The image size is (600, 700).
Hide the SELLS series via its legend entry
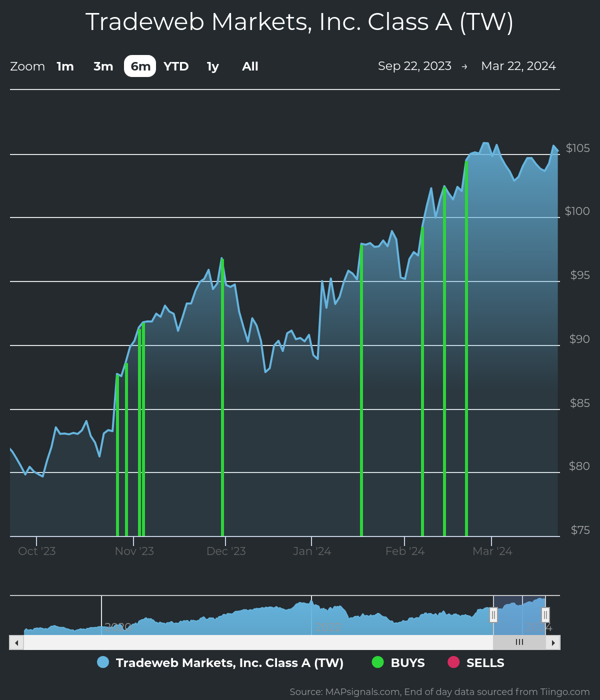485,662
